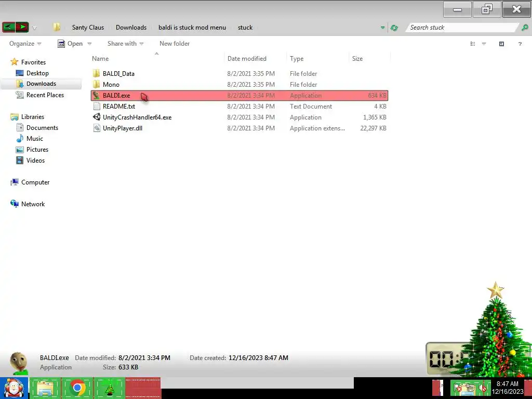Click the taskbar clock showing 8:47 AM
The height and width of the screenshot is (399, 532).
[x=508, y=388]
